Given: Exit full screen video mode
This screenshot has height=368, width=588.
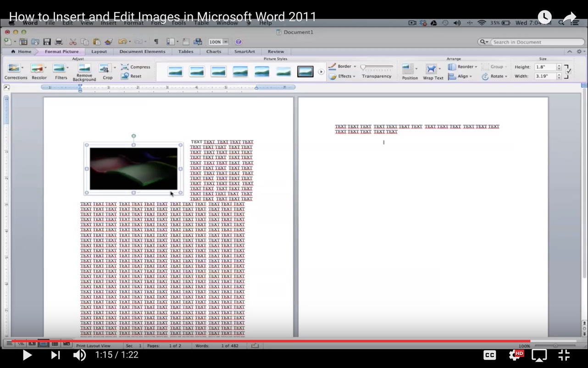Looking at the screenshot, I should tap(564, 355).
